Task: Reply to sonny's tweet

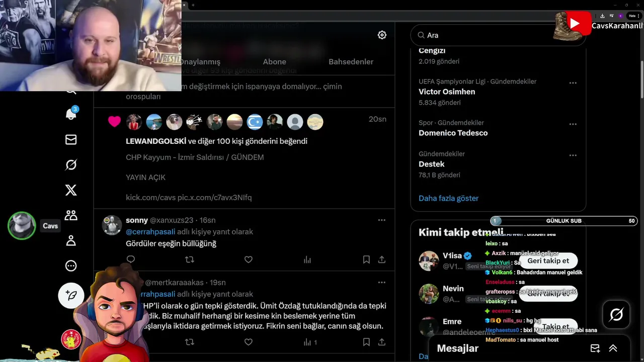Action: (x=131, y=259)
